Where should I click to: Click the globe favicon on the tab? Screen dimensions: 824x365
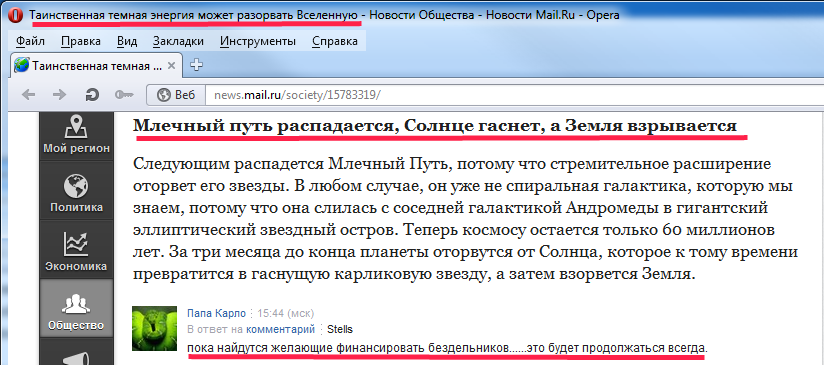[x=22, y=66]
